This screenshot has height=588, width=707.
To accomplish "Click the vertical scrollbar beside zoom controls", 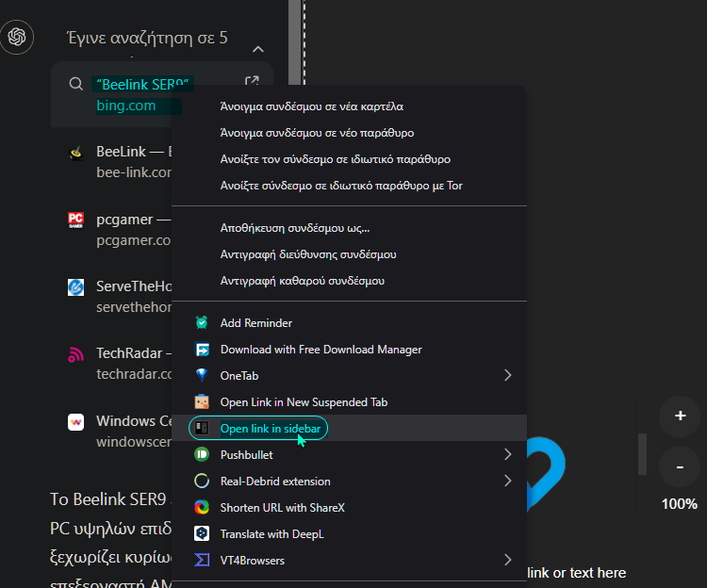I will (x=643, y=454).
